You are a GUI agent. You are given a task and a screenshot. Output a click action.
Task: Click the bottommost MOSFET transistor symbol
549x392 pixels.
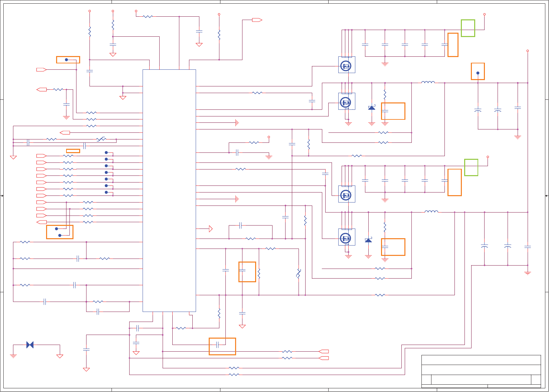coord(347,237)
